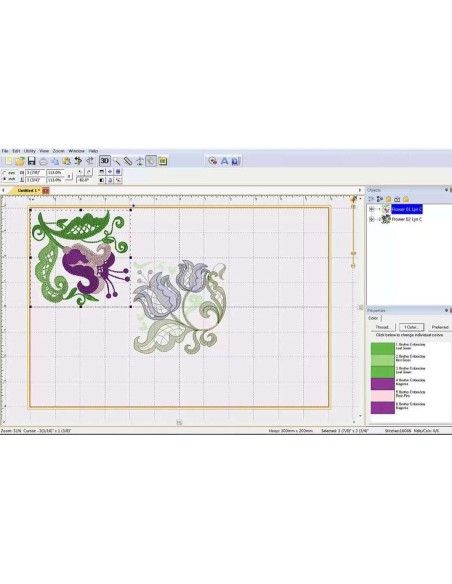The image size is (452, 584).
Task: Click the highlighted select pointer tool
Action: tap(151, 161)
